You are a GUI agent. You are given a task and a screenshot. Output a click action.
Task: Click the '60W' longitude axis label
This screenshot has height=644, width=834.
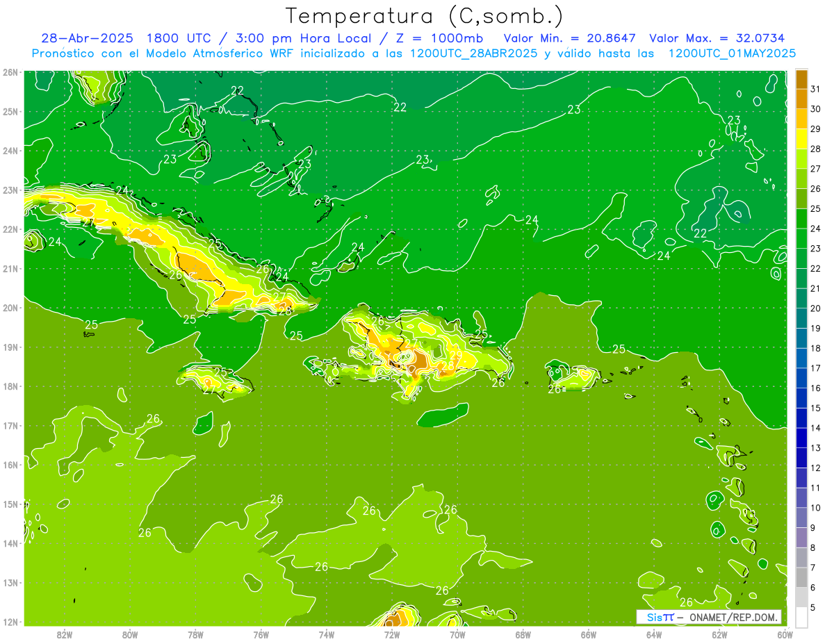coord(785,634)
